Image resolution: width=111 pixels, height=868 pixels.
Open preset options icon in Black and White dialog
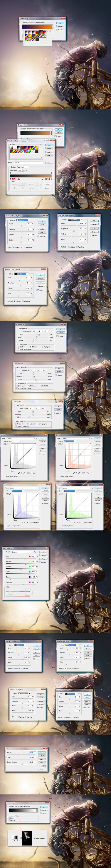tap(35, 552)
